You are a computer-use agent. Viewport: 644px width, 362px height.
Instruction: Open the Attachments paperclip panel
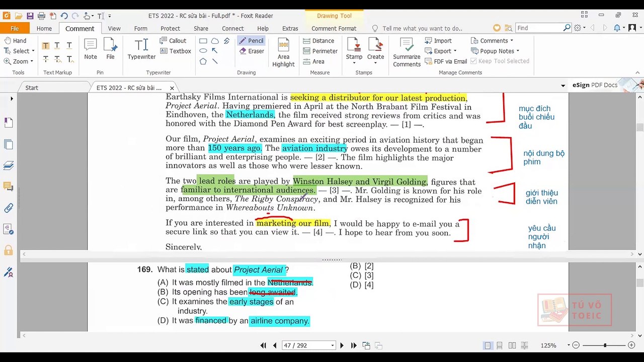pyautogui.click(x=9, y=208)
